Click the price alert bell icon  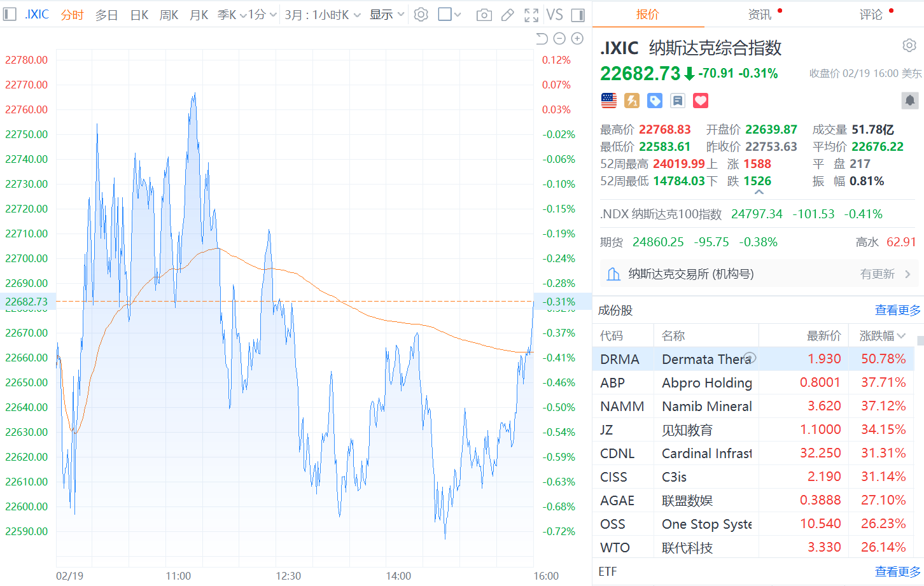[909, 101]
